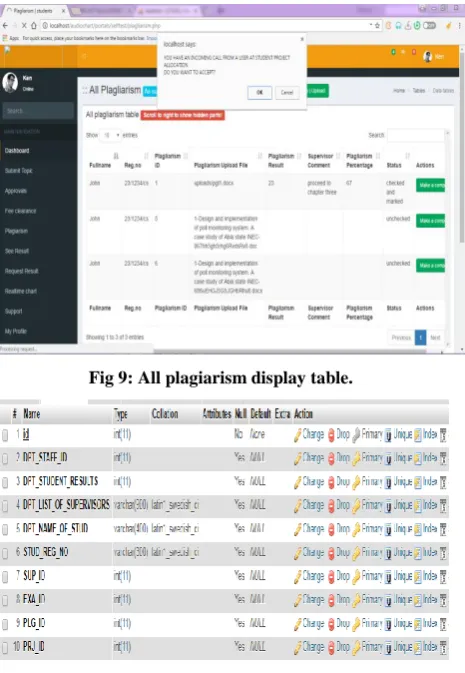465x673 pixels.
Task: Open the Dashboard sidebar item
Action: [x=17, y=151]
